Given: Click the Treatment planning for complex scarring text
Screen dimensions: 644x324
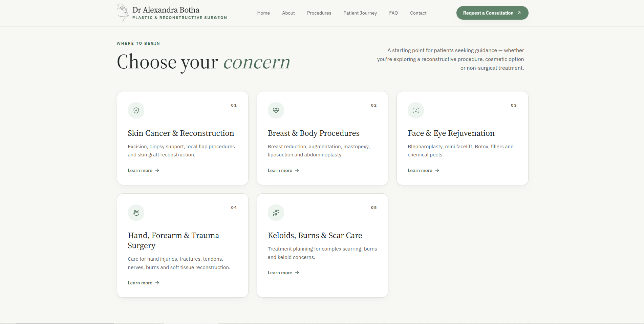Looking at the screenshot, I should coord(322,253).
